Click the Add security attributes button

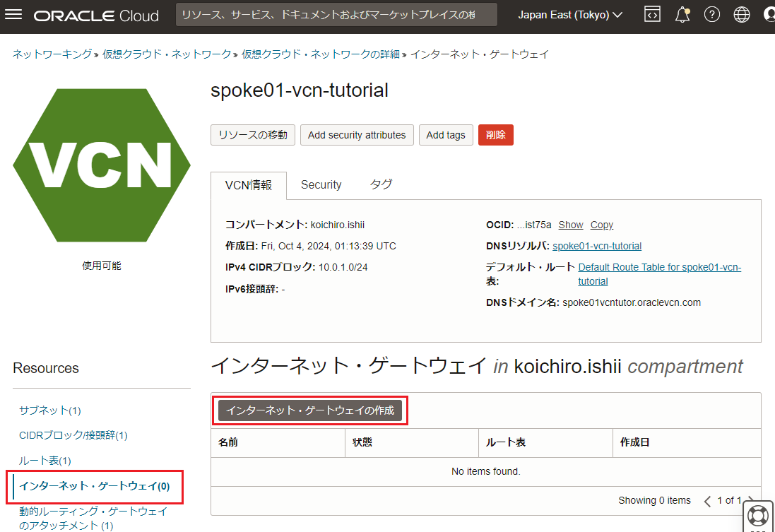(x=357, y=135)
